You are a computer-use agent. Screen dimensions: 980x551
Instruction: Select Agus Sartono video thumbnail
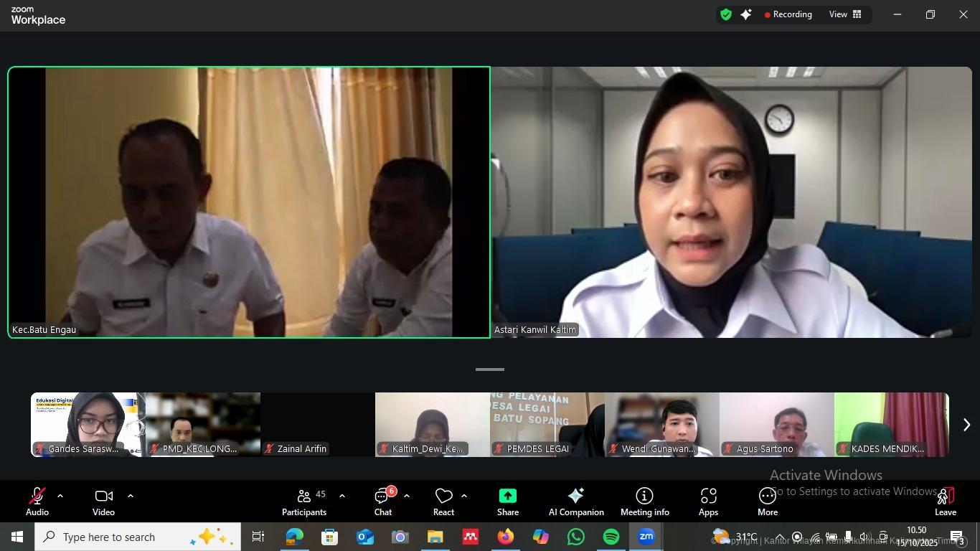(776, 424)
